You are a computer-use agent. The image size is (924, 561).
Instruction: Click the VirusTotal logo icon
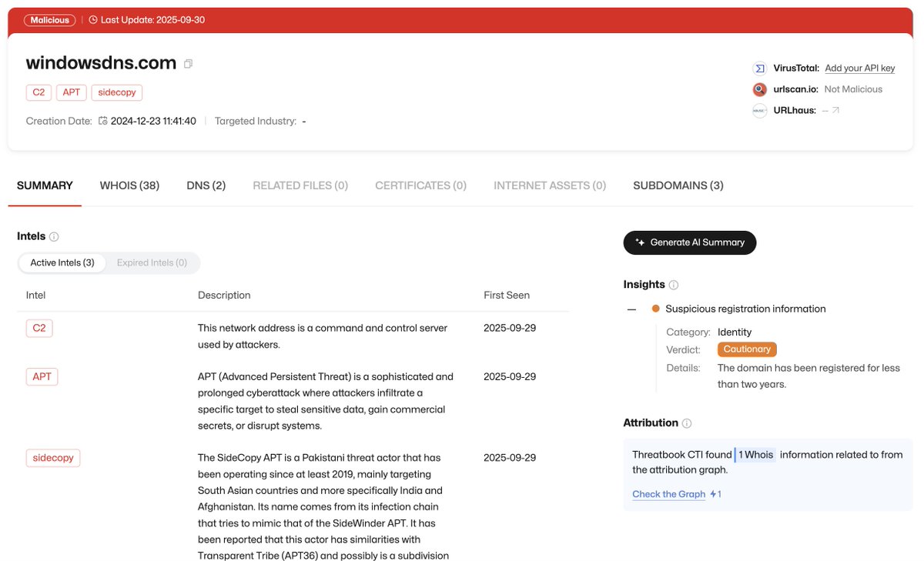(760, 68)
